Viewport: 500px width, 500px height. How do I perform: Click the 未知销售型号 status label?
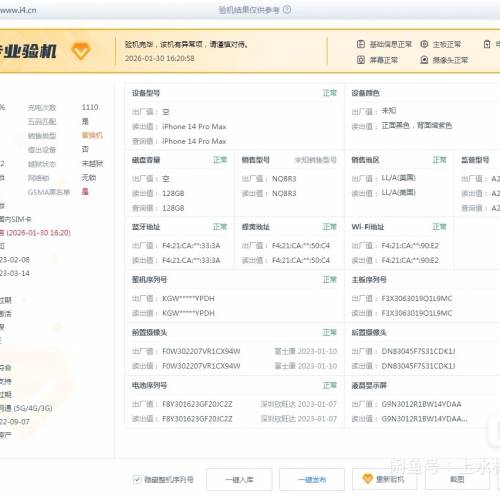(316, 160)
